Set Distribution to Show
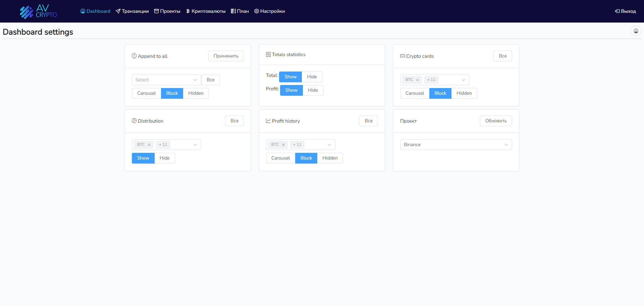 (143, 158)
